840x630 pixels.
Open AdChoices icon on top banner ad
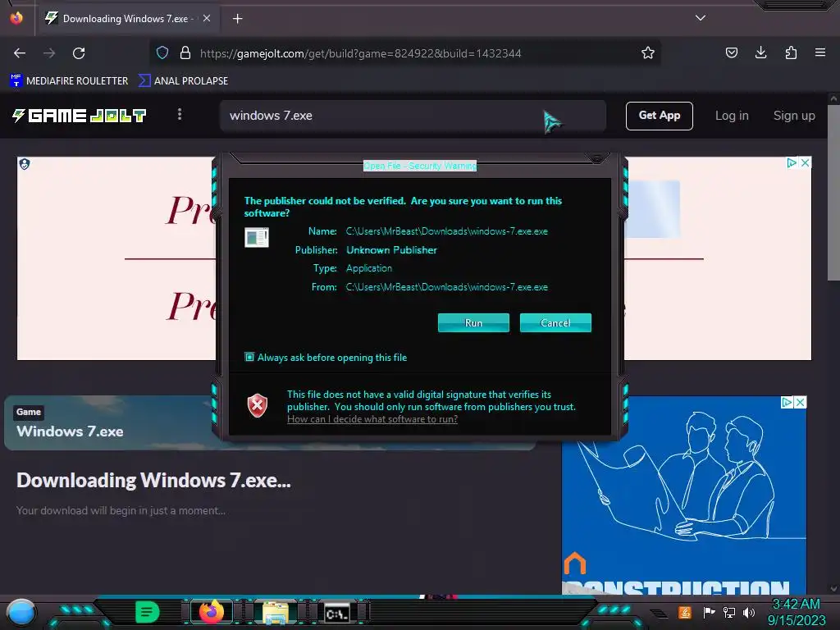pos(792,163)
